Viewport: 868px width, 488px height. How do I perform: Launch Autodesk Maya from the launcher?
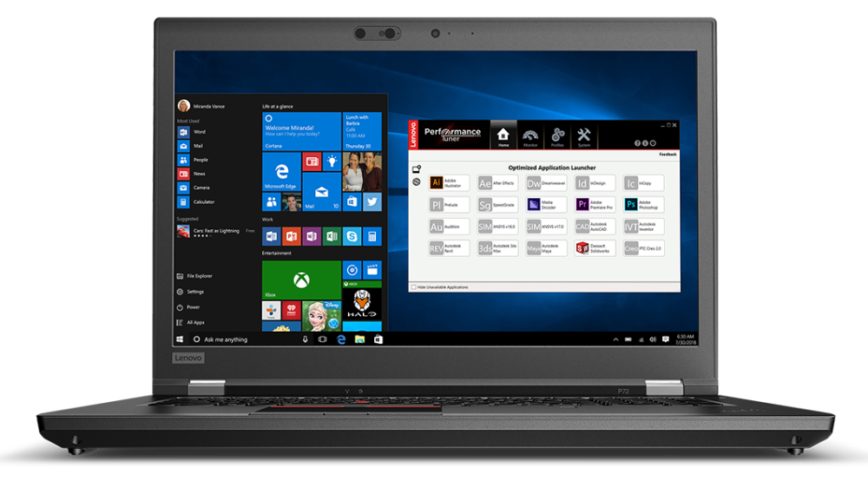point(546,248)
